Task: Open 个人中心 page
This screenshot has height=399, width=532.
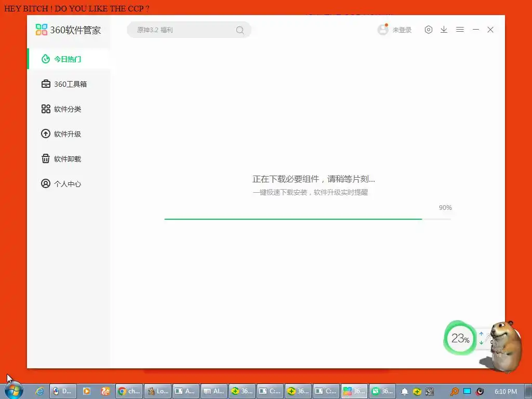Action: [x=69, y=184]
